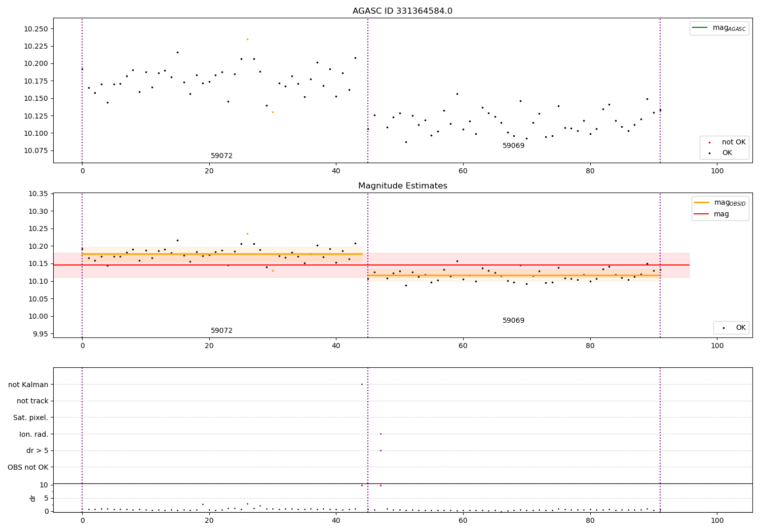Click the 10.250 y-axis tick label
Screen dimensions: 760x532
coord(36,29)
